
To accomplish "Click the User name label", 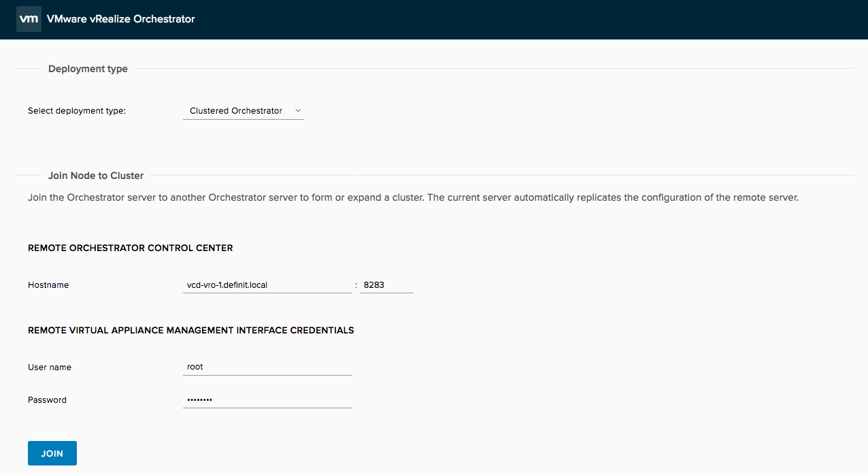I will pos(50,367).
